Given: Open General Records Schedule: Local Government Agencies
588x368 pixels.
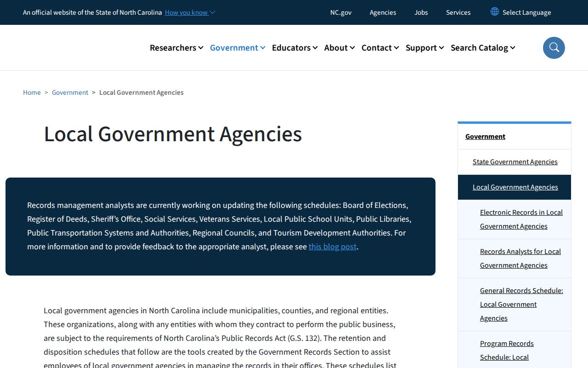Looking at the screenshot, I should click(521, 305).
